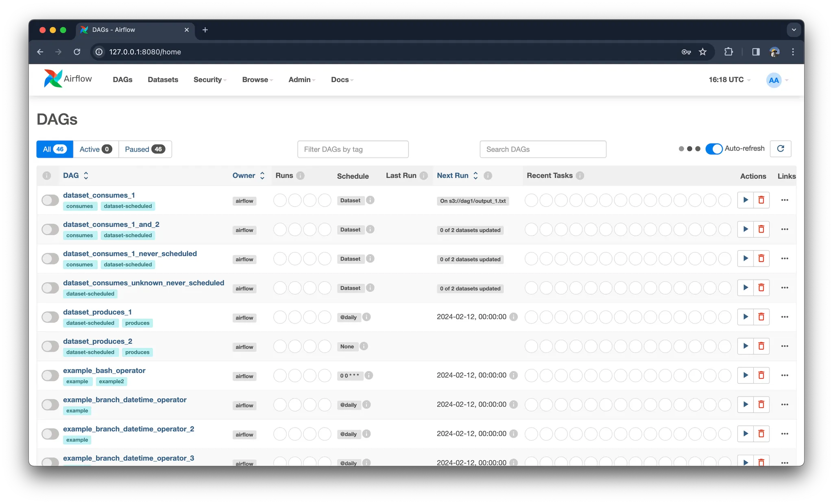This screenshot has height=504, width=833.
Task: Switch to the Paused 46 filter tab
Action: [145, 149]
